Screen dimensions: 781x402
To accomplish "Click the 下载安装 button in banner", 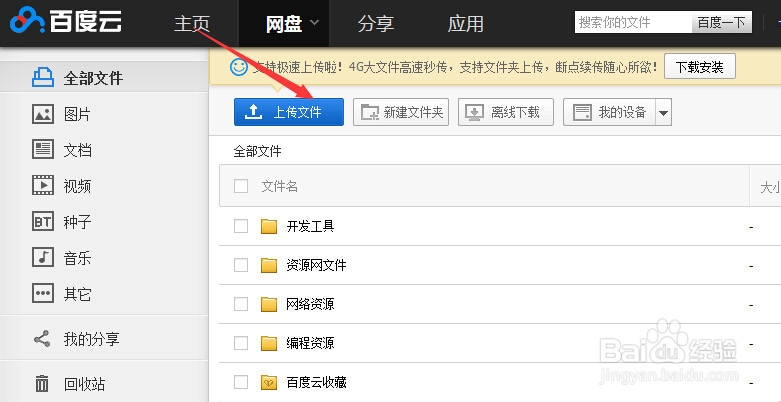I will click(x=700, y=66).
